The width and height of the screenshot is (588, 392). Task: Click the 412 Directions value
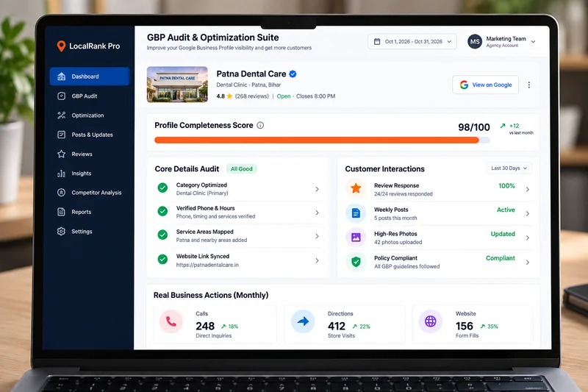pyautogui.click(x=337, y=326)
